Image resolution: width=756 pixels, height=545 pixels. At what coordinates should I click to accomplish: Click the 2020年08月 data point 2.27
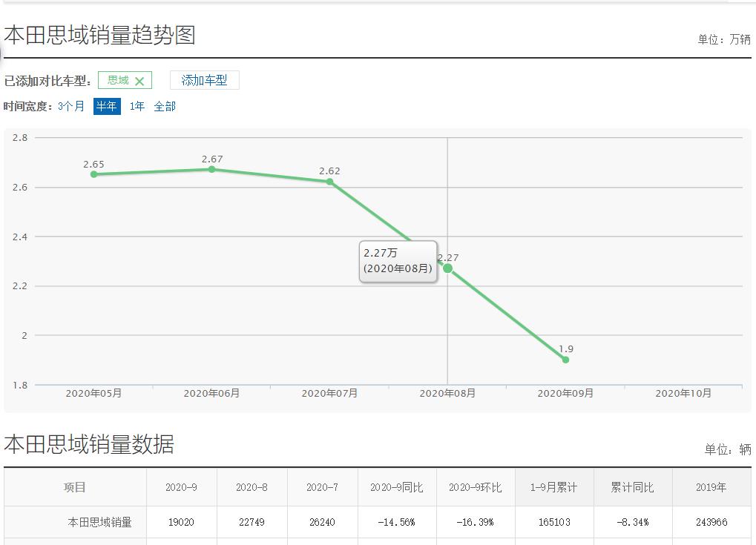(448, 268)
